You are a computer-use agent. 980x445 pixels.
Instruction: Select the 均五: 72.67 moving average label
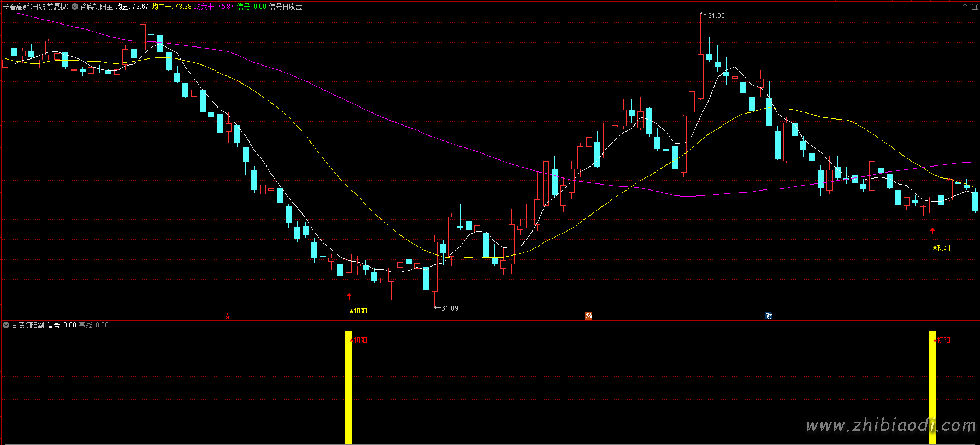pos(132,7)
